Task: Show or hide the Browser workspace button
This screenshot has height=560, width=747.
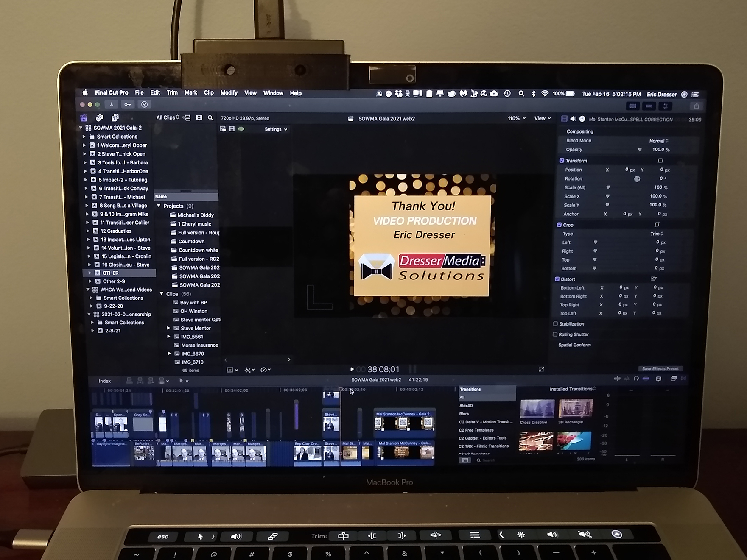Action: tap(633, 106)
